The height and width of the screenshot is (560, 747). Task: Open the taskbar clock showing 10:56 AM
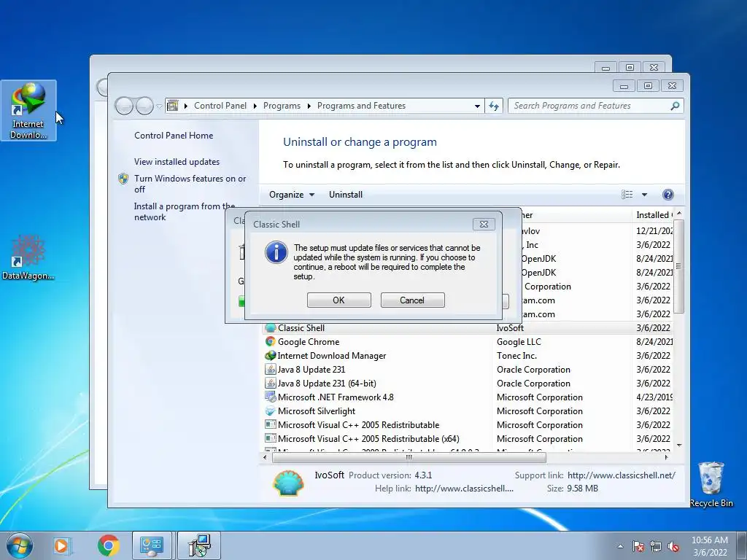[710, 545]
